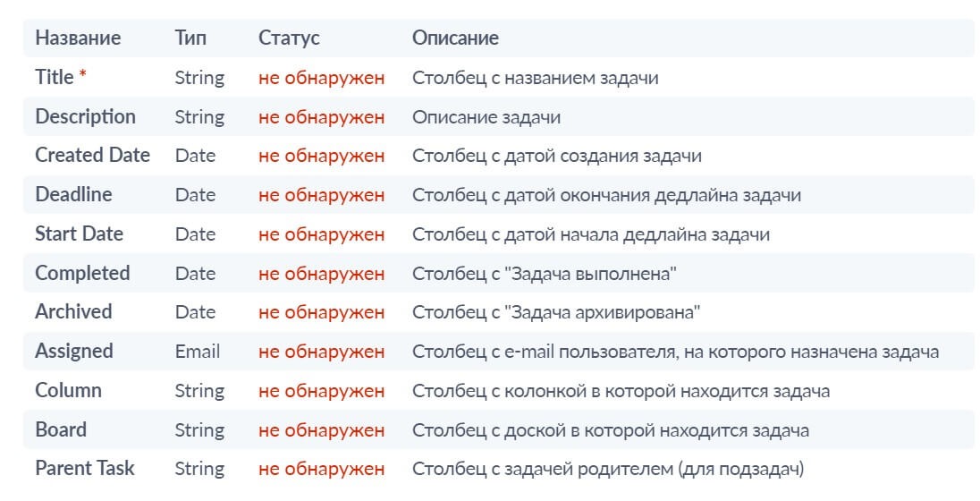
Task: Click the Название column header
Action: tap(78, 38)
